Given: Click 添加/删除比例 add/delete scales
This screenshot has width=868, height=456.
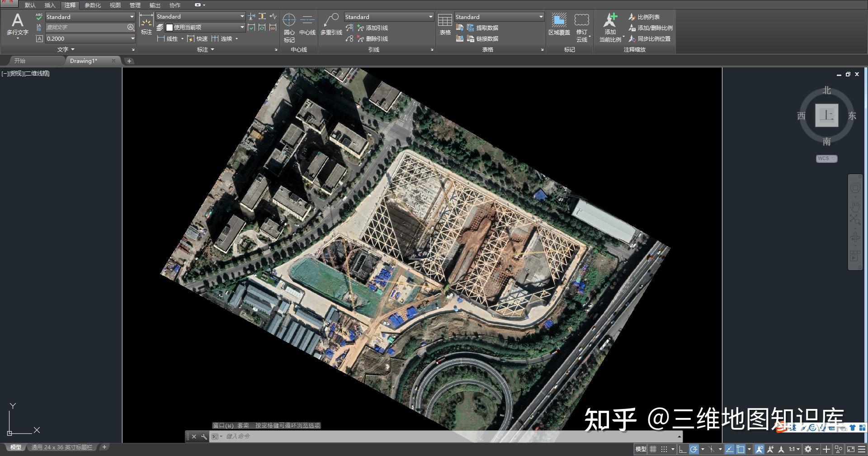Looking at the screenshot, I should click(651, 28).
